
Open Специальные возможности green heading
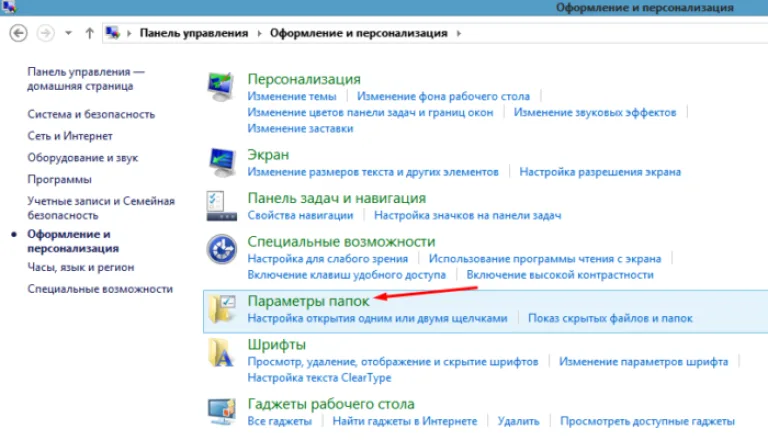(x=341, y=242)
